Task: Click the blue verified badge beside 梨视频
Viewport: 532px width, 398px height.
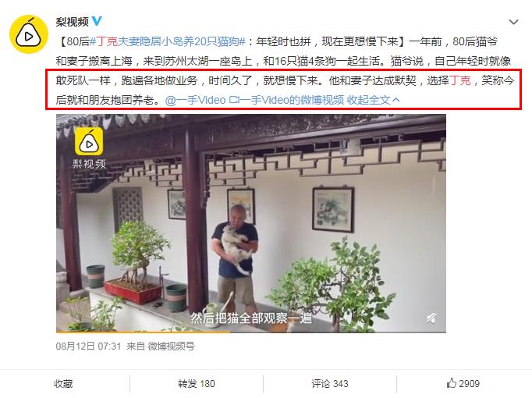Action: click(98, 21)
